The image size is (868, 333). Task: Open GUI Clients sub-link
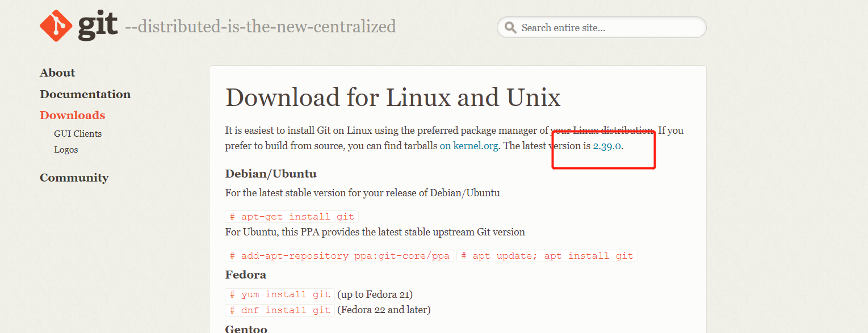coord(78,134)
